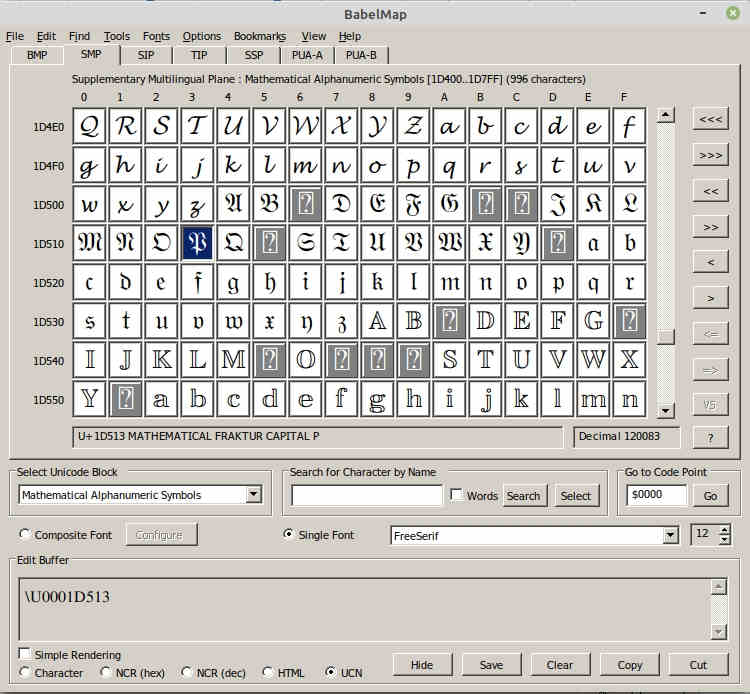Click the single < navigation button
The height and width of the screenshot is (694, 750).
pyautogui.click(x=711, y=262)
